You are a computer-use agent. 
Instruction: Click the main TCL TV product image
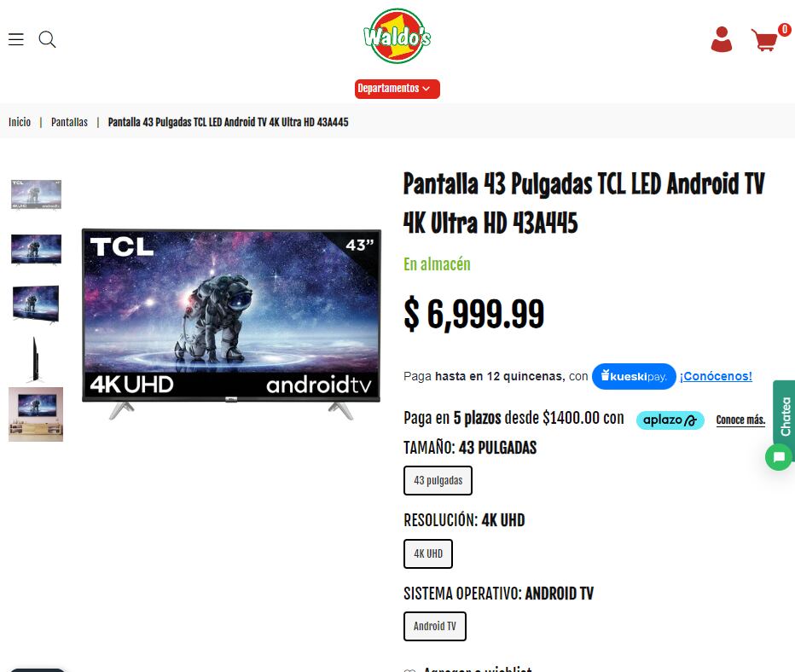[231, 324]
